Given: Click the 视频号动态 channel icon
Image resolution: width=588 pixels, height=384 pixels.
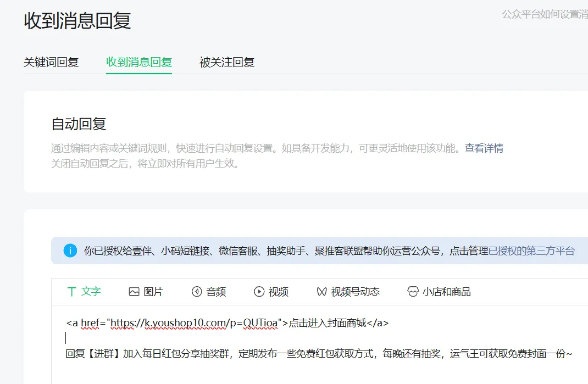Looking at the screenshot, I should [321, 291].
